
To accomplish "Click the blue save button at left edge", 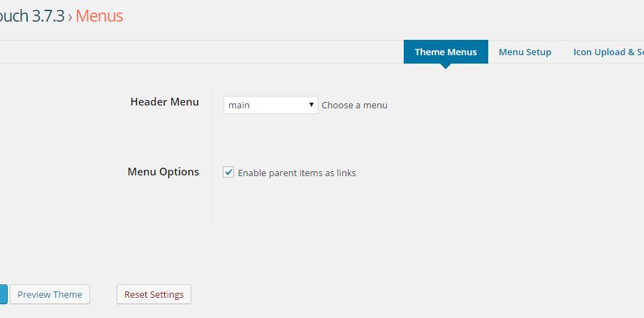I will [x=3, y=294].
